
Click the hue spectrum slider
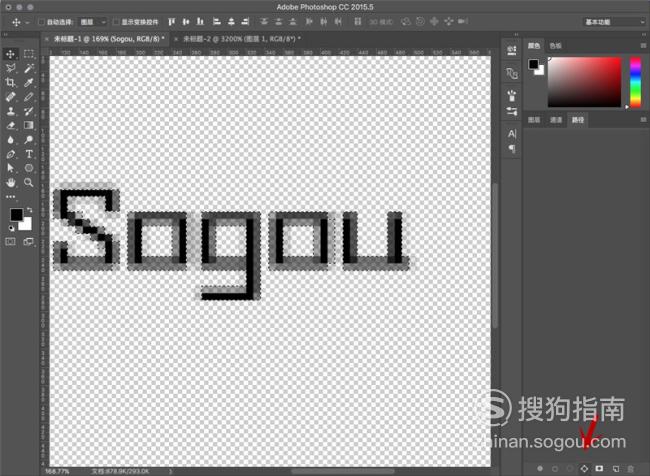pyautogui.click(x=635, y=82)
